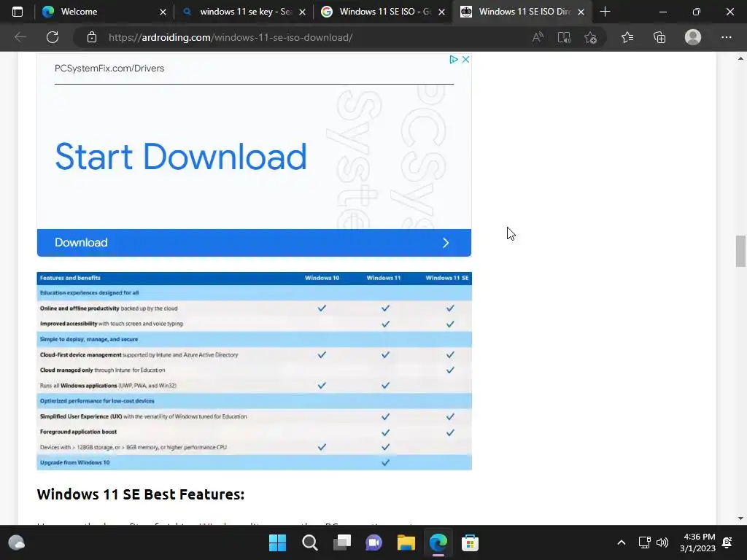This screenshot has height=560, width=747.
Task: Open the Favorites list
Action: (x=627, y=37)
